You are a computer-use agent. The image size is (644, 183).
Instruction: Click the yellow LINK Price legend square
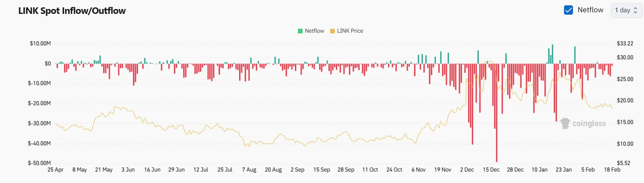pyautogui.click(x=332, y=31)
